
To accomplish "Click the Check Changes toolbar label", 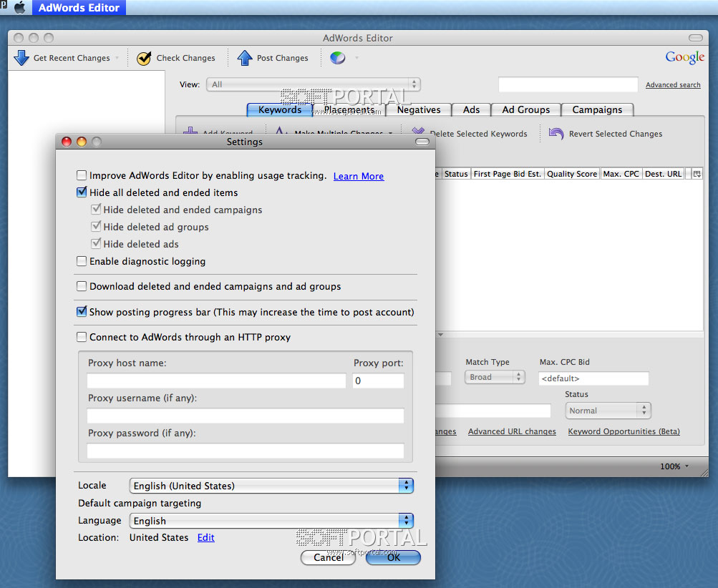I will tap(185, 58).
